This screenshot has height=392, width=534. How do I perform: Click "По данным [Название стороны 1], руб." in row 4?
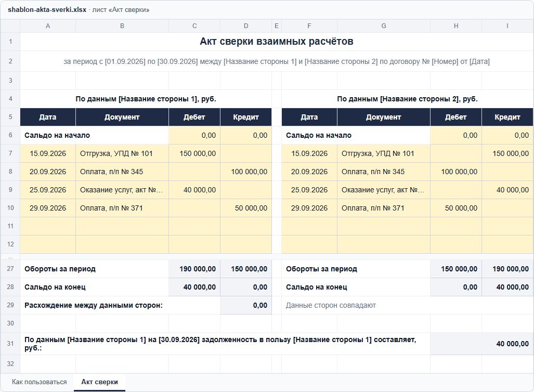pyautogui.click(x=146, y=99)
